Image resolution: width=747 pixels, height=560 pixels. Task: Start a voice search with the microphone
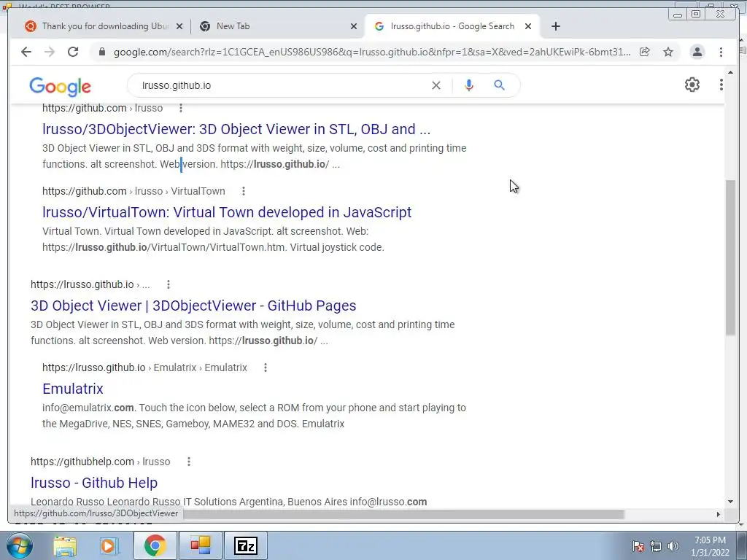469,85
